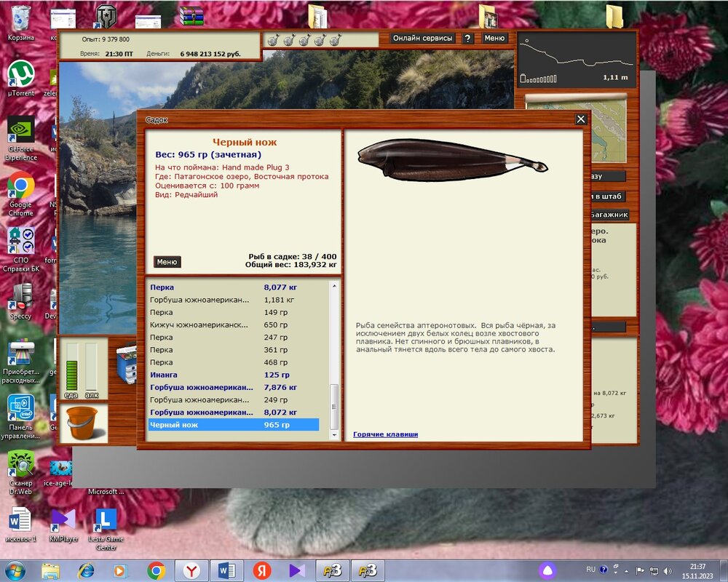The height and width of the screenshot is (582, 728).
Task: Open the Меню button in the keepnet panel
Action: point(167,262)
